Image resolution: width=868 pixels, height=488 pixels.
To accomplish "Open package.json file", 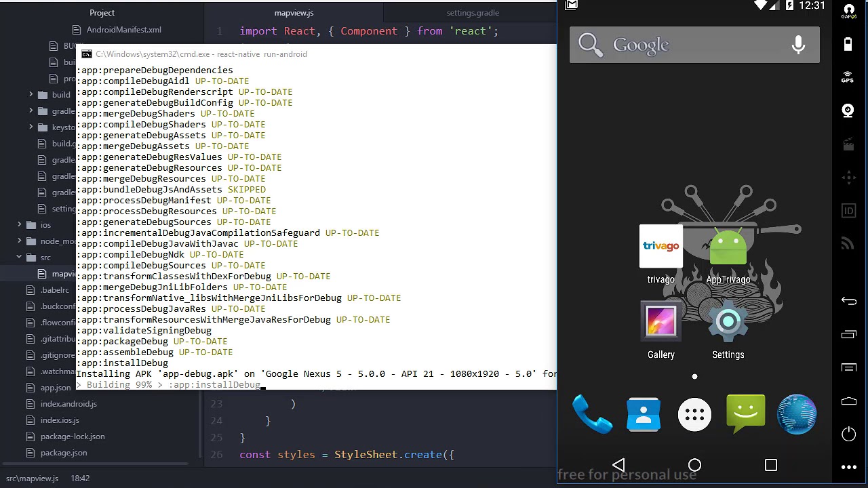I will pos(64,453).
